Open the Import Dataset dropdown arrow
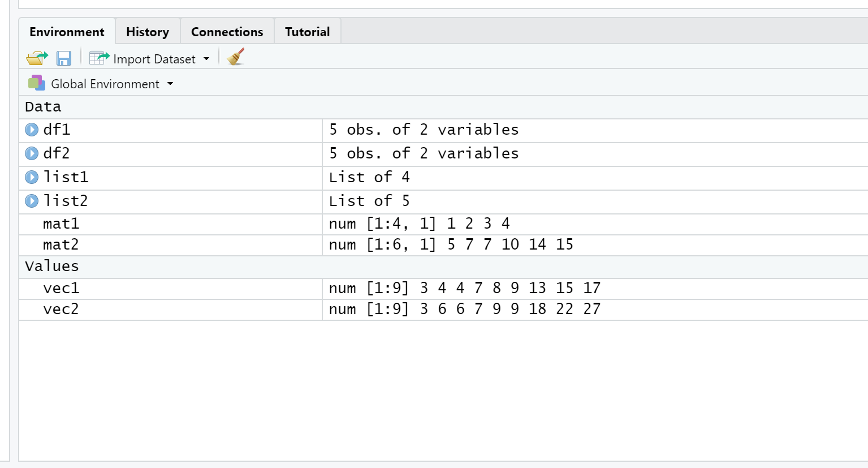Image resolution: width=868 pixels, height=468 pixels. pos(206,59)
